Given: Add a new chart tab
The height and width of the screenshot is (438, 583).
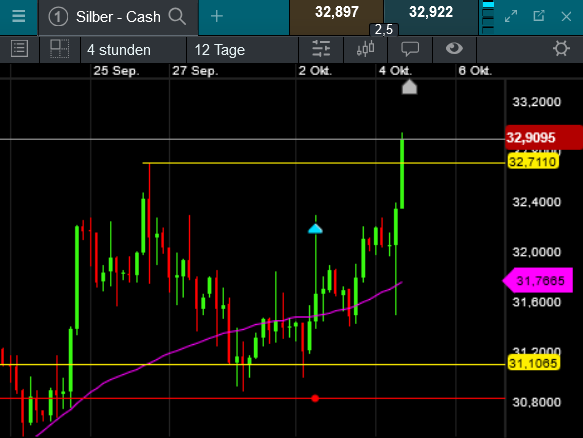Looking at the screenshot, I should [x=217, y=16].
